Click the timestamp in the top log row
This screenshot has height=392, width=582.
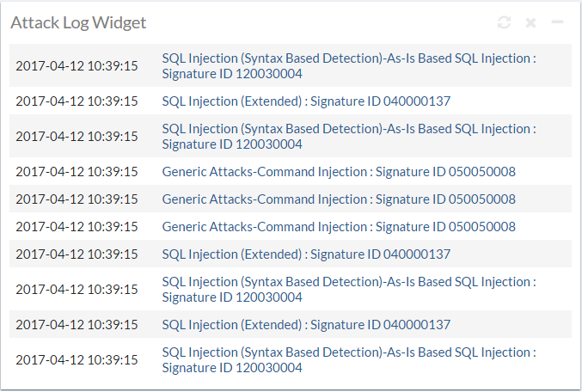coord(77,65)
